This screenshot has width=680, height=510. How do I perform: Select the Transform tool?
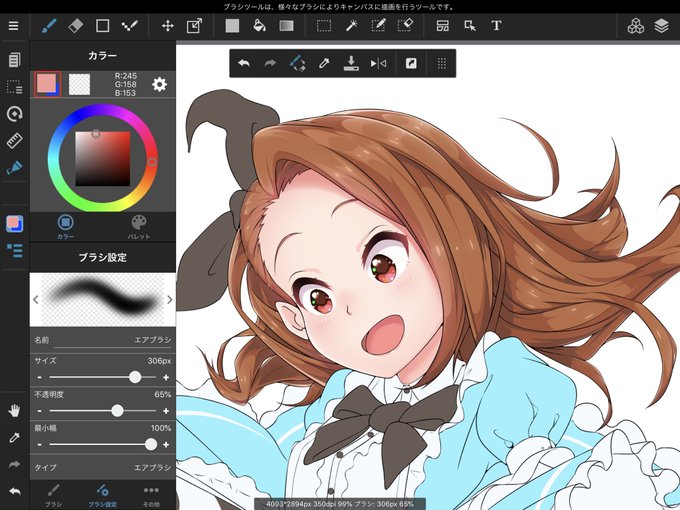[x=194, y=26]
